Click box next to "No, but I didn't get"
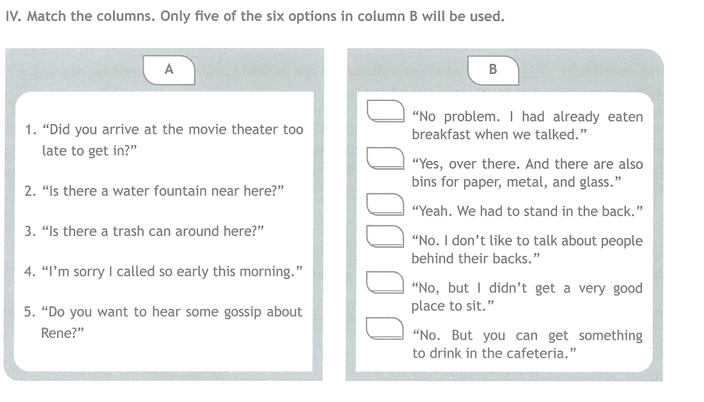This screenshot has width=704, height=402. pos(385,283)
